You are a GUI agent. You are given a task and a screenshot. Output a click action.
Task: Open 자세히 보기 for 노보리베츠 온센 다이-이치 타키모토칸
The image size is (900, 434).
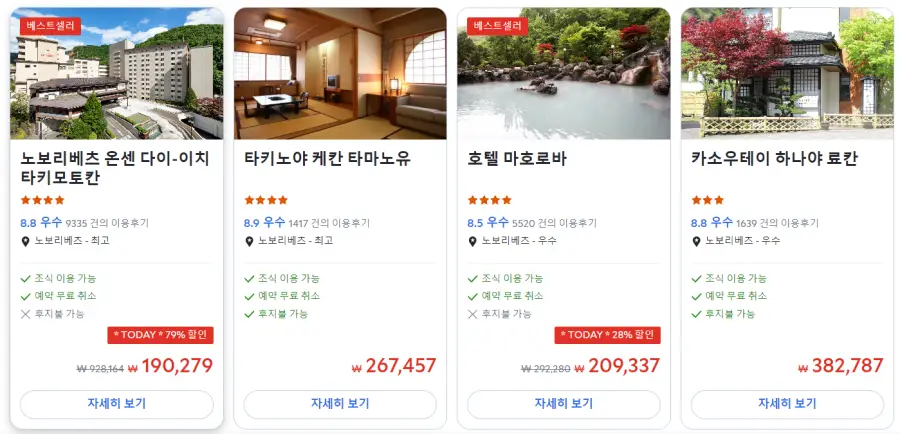117,404
